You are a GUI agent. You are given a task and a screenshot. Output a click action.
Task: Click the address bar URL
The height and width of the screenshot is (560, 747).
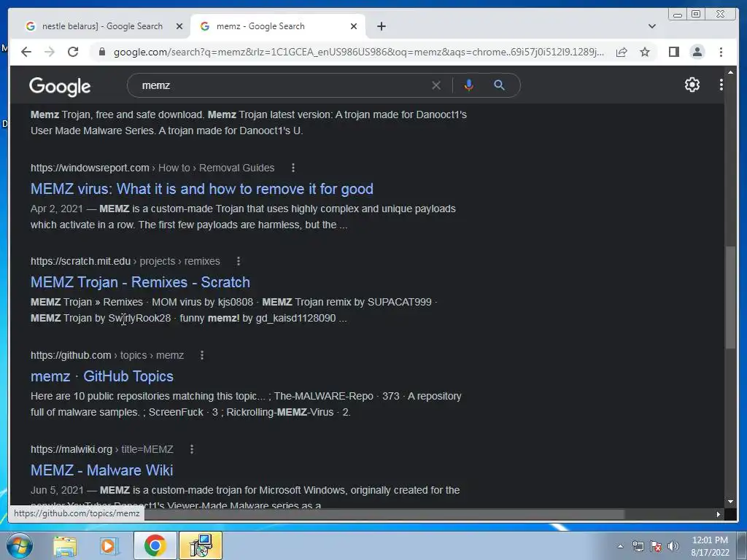358,52
